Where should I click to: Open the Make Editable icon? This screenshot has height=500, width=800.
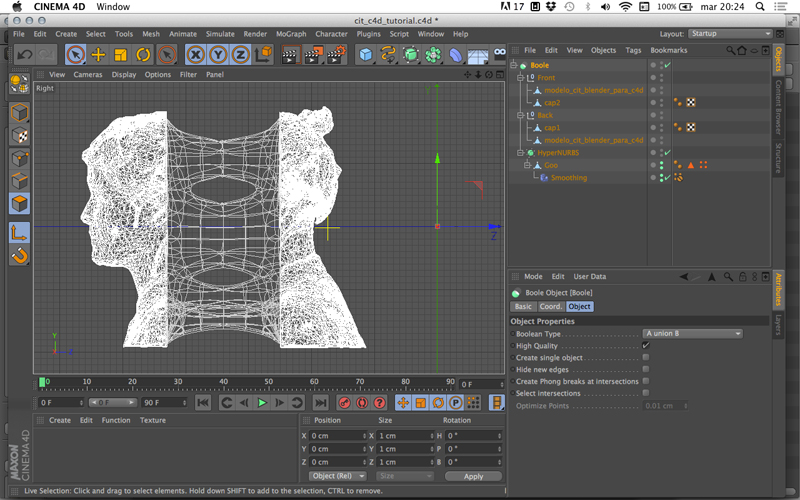pos(19,84)
